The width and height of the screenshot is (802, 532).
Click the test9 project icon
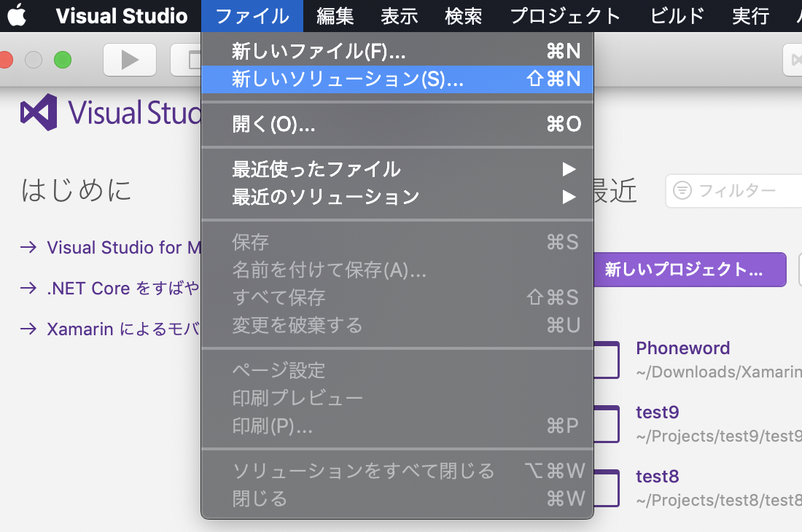click(x=605, y=423)
